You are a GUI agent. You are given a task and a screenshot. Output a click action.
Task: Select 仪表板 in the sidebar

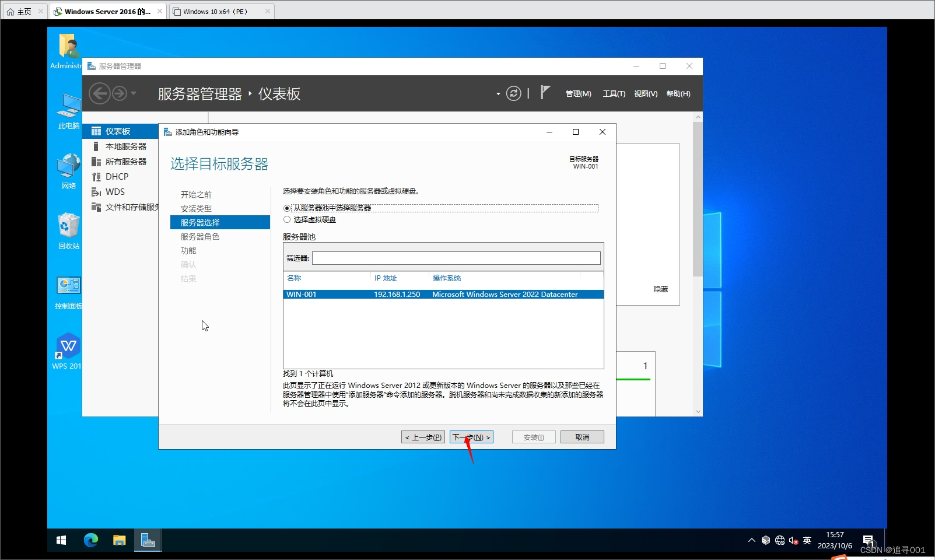tap(120, 131)
